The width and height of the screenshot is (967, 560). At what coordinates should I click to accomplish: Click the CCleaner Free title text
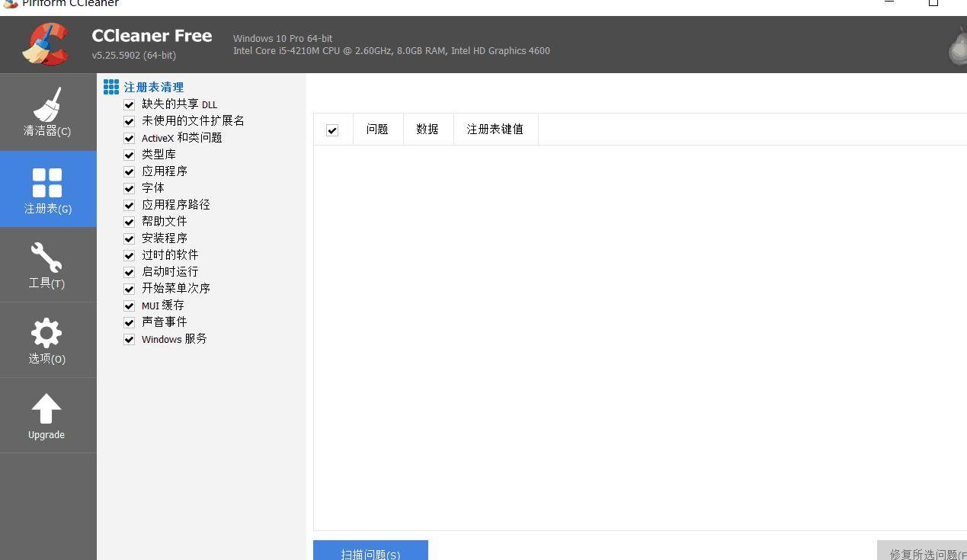tap(152, 36)
